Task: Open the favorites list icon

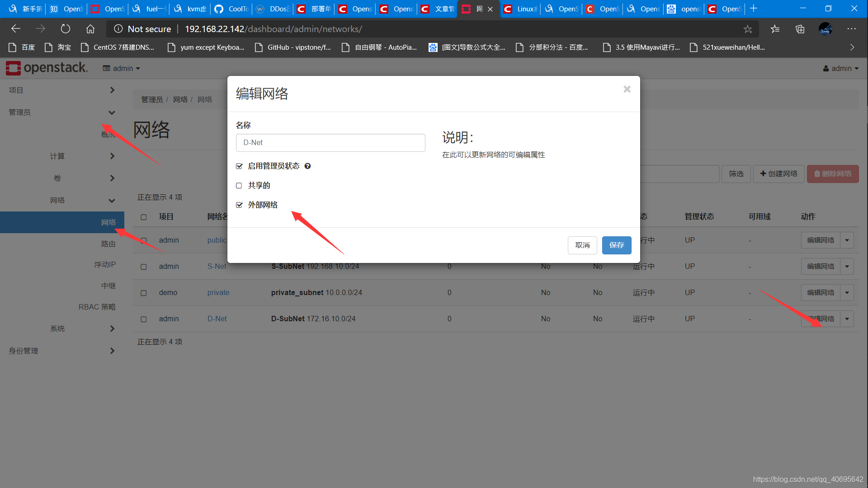Action: pyautogui.click(x=775, y=29)
